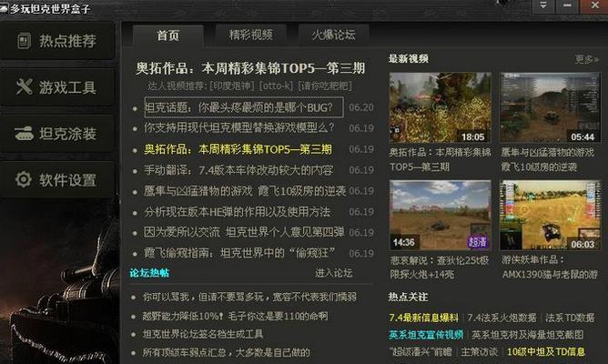
Task: Select the 首页 tab
Action: (x=167, y=35)
